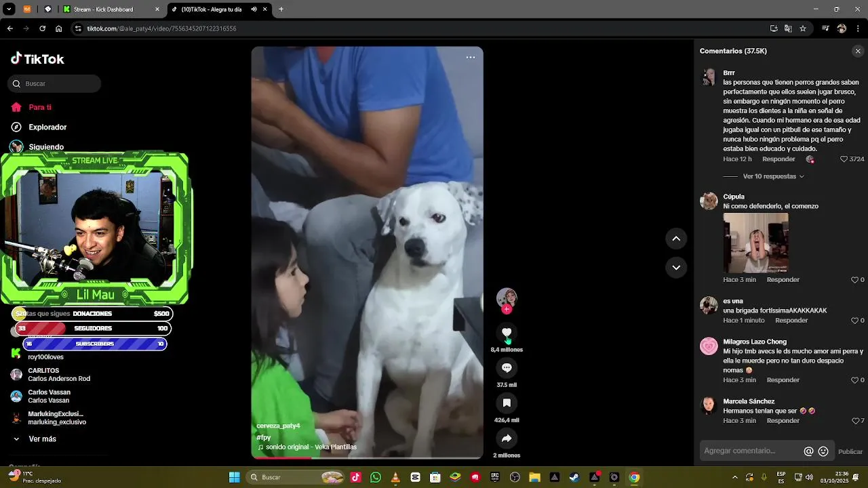
Task: Open the Chrome profile avatar
Action: click(842, 28)
